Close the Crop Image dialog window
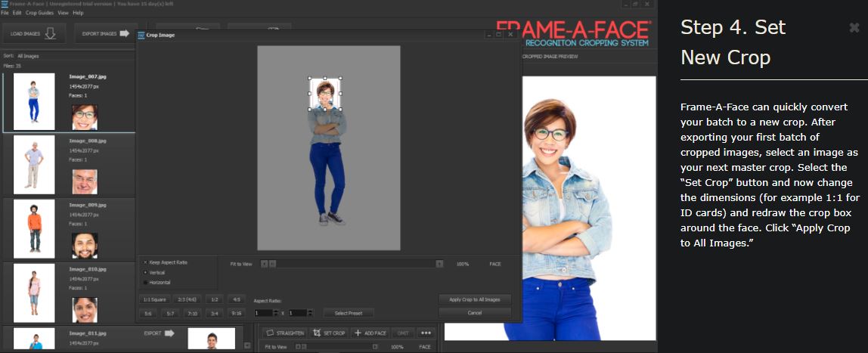This screenshot has height=353, width=868. [511, 34]
